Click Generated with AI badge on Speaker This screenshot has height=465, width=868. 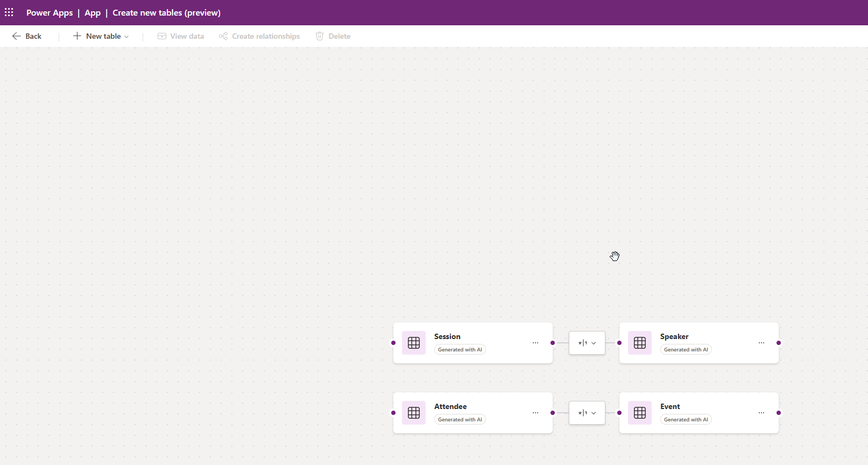686,350
